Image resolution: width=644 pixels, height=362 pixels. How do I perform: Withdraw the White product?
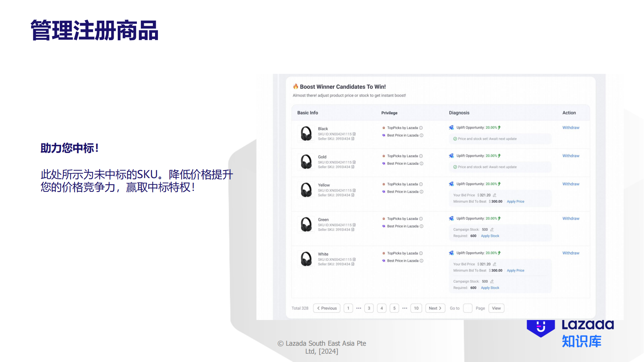[x=571, y=253]
